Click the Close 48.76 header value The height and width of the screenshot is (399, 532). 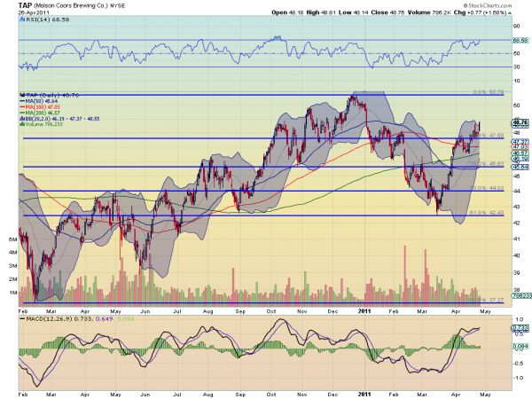[x=387, y=12]
